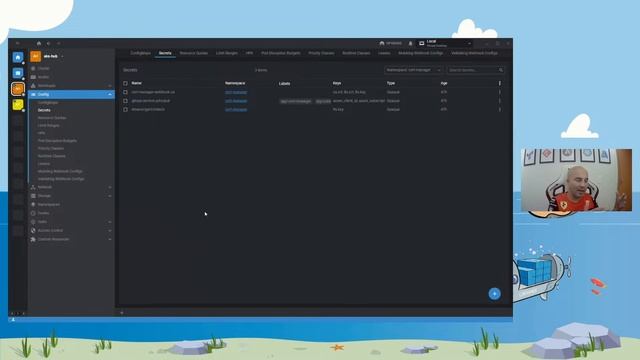Screen dimensions: 640x360
Task: Sort secrets by the Name column
Action: 137,83
